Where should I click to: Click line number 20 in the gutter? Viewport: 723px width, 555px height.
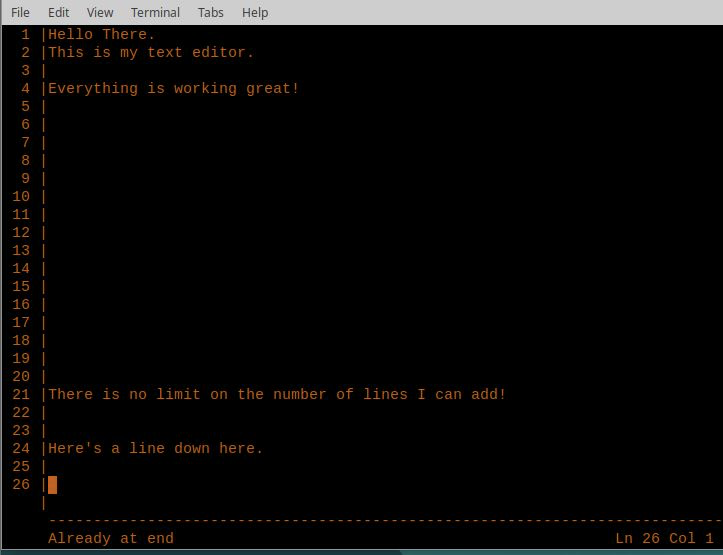tap(21, 377)
